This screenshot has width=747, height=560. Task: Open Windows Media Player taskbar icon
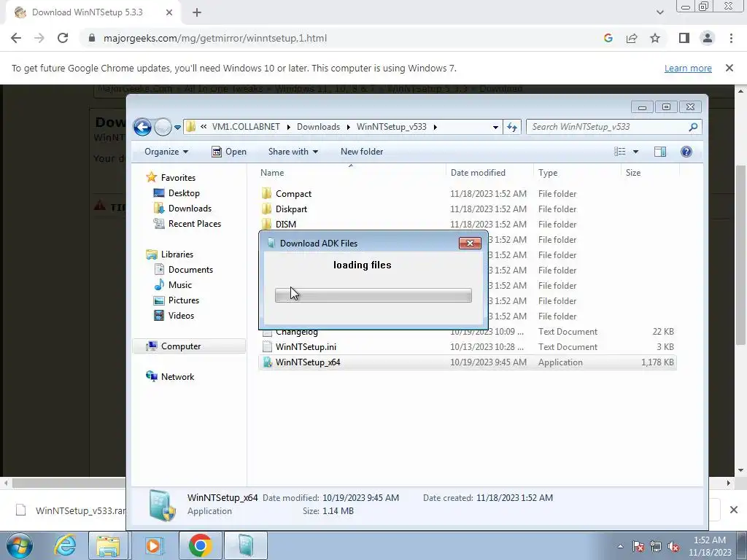click(x=153, y=545)
